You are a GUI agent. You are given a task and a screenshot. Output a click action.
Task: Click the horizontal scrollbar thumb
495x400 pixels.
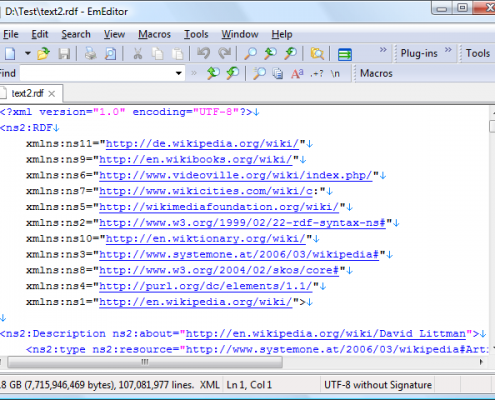(145, 362)
